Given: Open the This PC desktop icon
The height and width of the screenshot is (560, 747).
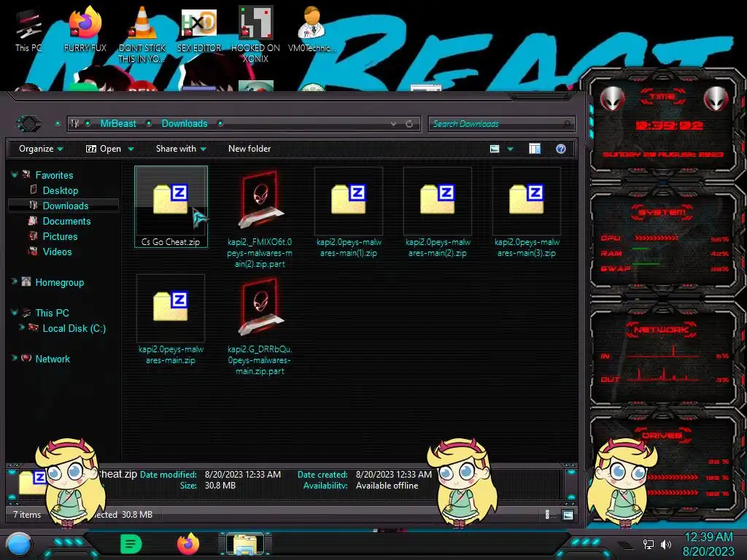Looking at the screenshot, I should pyautogui.click(x=28, y=29).
